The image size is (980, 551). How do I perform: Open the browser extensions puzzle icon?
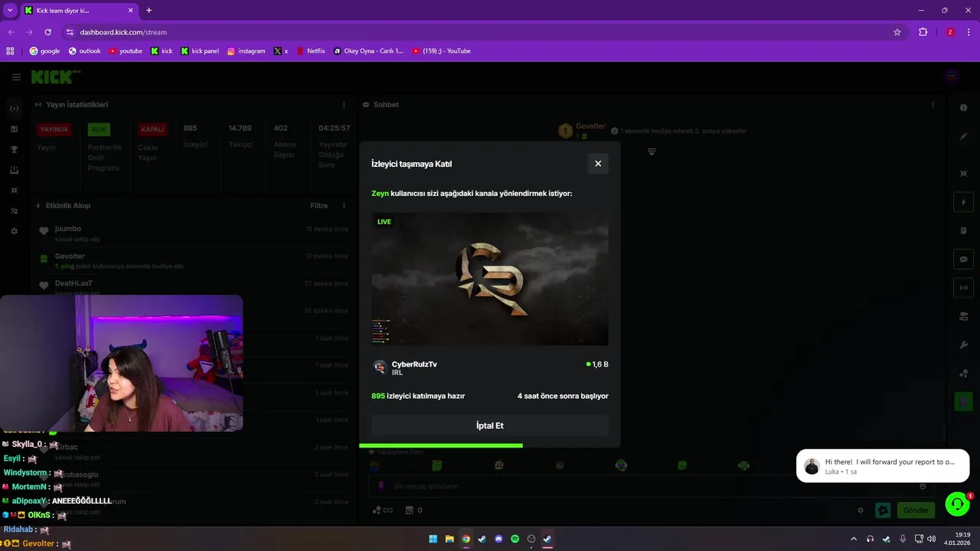[x=923, y=32]
